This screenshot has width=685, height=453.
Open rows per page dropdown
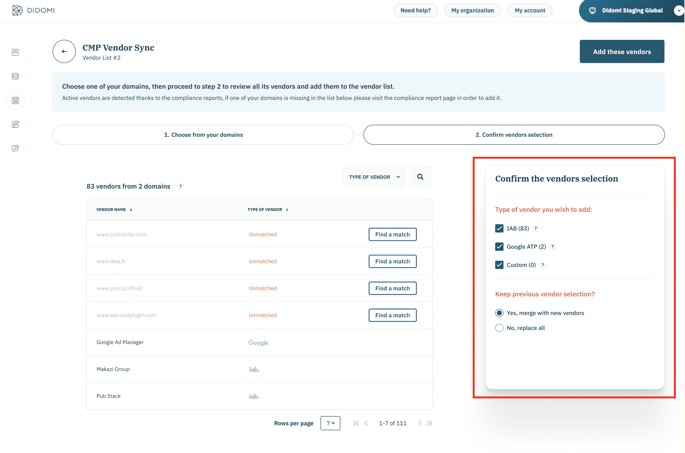[x=330, y=423]
